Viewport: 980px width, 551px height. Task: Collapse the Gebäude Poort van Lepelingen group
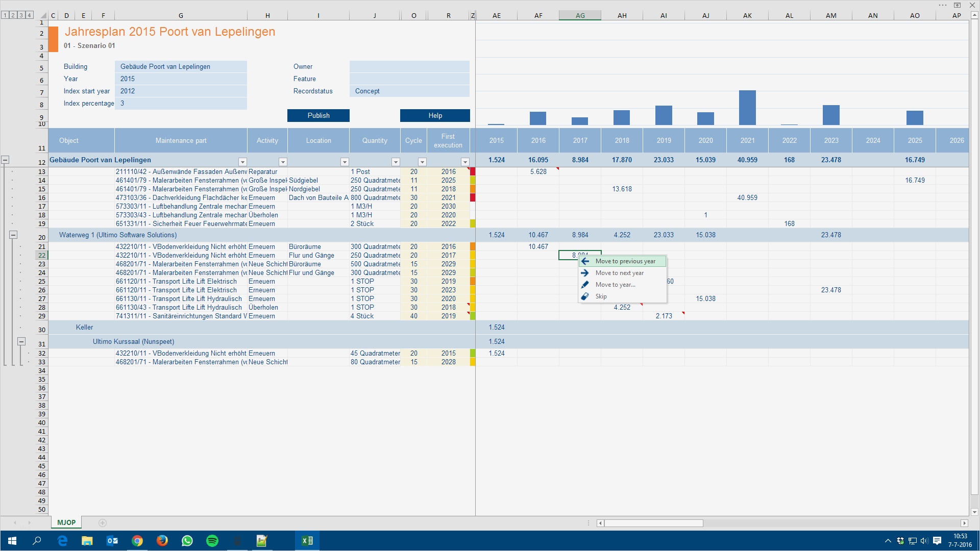[x=5, y=160]
